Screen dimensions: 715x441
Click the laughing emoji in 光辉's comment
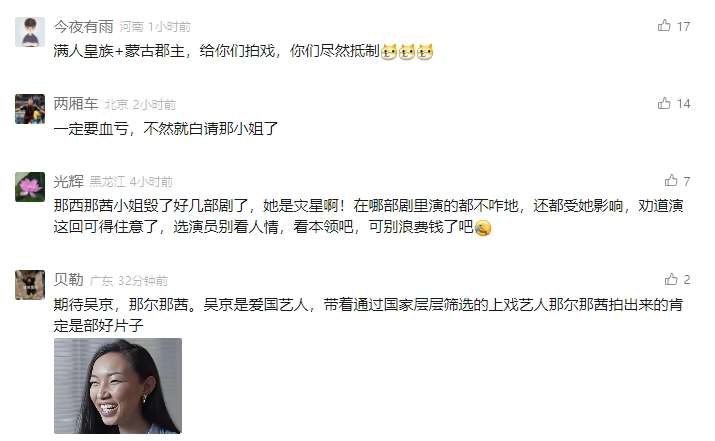(483, 227)
